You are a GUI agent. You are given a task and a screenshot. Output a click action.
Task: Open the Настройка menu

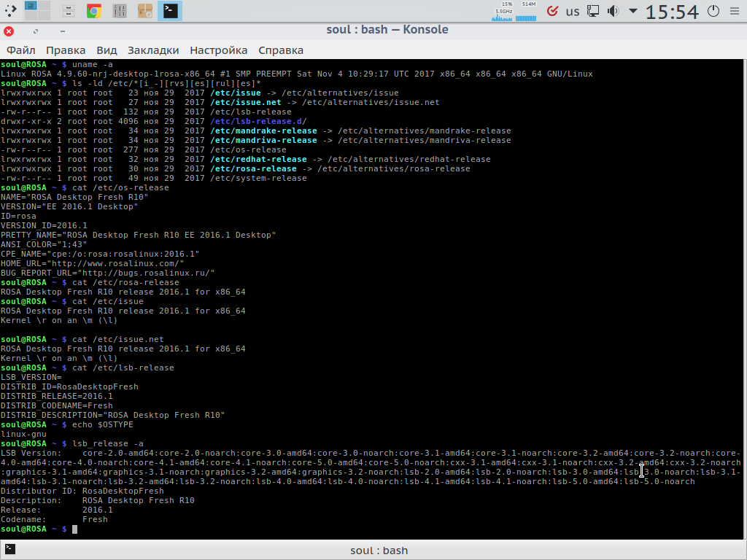coord(219,50)
